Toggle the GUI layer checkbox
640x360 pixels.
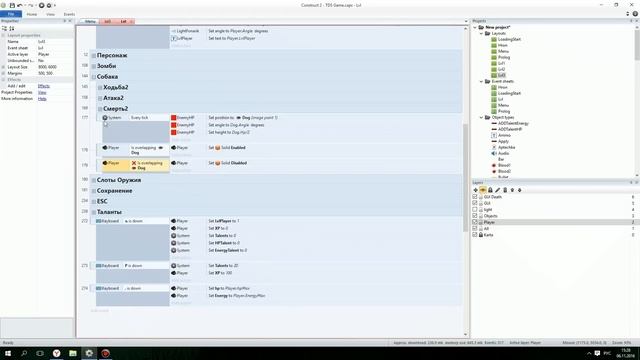[x=475, y=203]
